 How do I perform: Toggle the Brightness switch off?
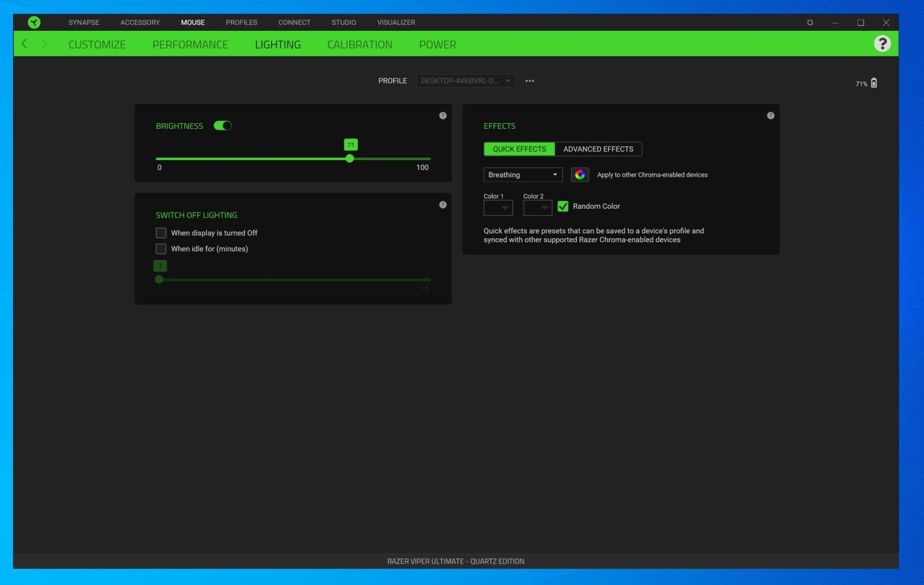coord(222,126)
